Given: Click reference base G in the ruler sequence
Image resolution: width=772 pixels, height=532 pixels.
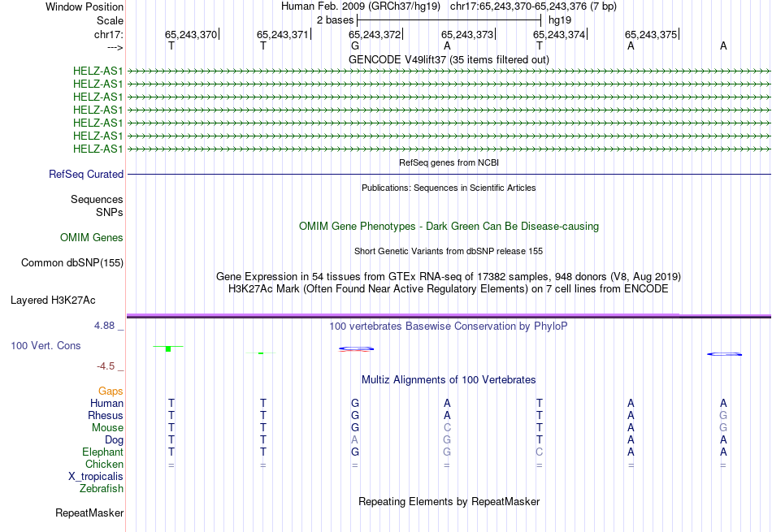Looking at the screenshot, I should click(x=355, y=45).
